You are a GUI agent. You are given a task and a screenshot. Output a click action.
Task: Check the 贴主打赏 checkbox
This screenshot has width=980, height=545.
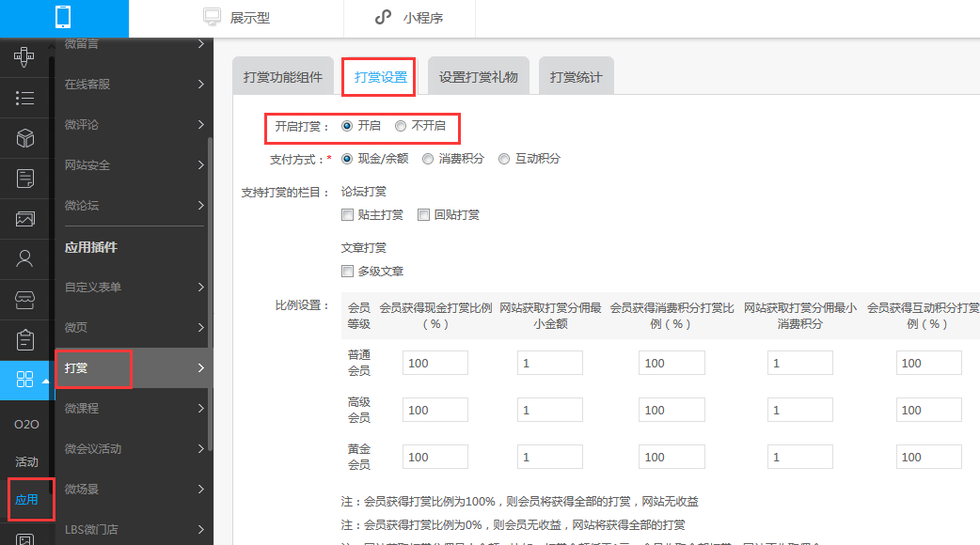click(x=347, y=215)
